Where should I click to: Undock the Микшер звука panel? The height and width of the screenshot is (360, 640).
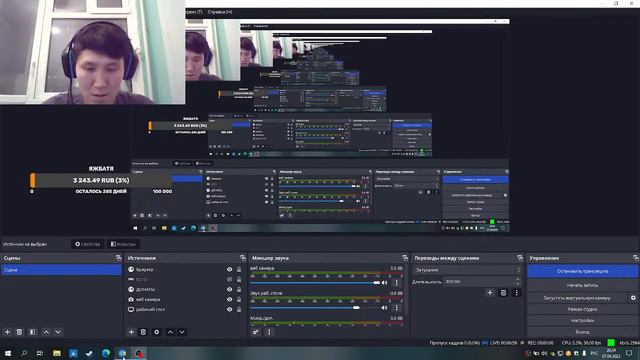[405, 258]
